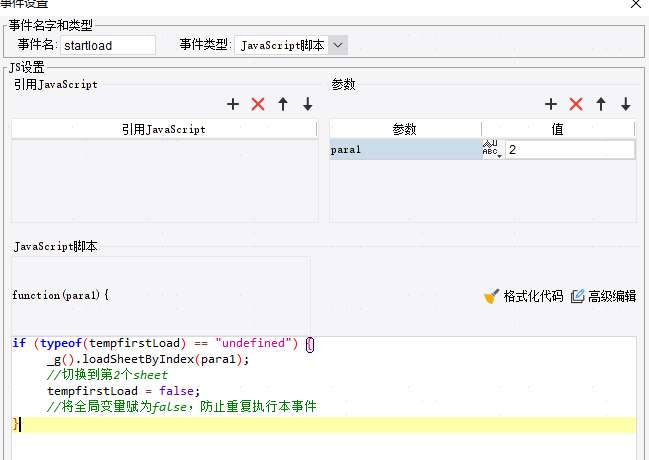Close the 事件设置 dialog window
This screenshot has width=649, height=460.
coord(636,4)
